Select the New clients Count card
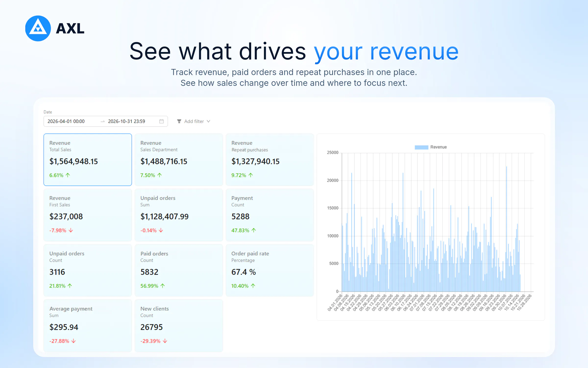588x368 pixels. pyautogui.click(x=179, y=326)
